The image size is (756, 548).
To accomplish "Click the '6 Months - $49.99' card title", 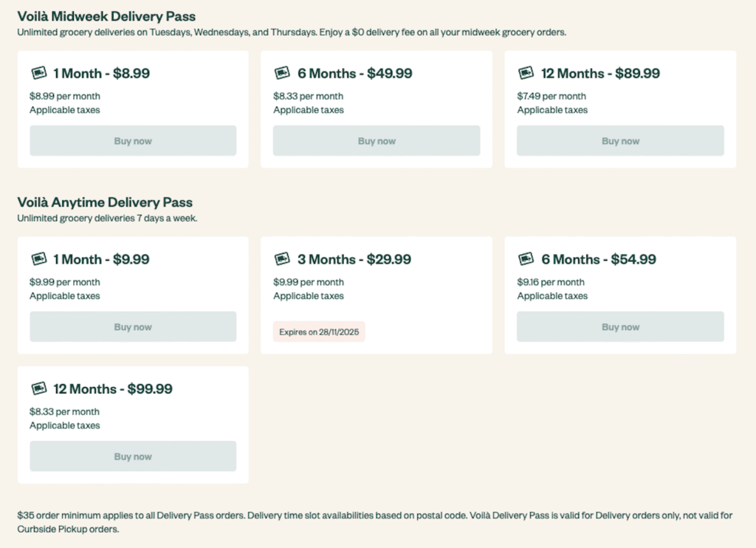I will [354, 73].
